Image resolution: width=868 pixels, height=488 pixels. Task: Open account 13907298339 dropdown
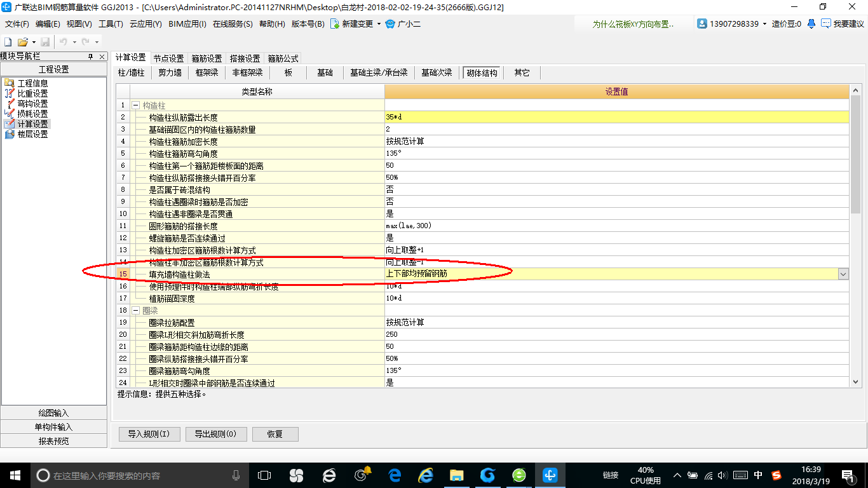click(765, 24)
